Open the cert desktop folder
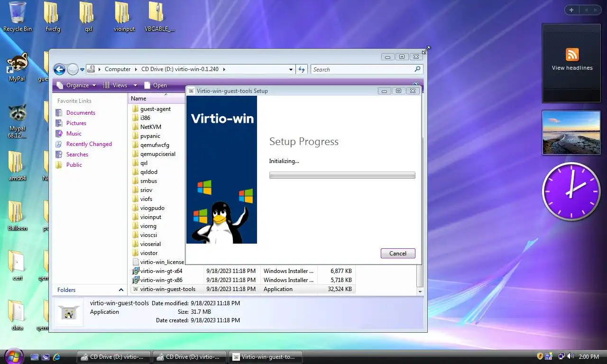This screenshot has height=364, width=607. coord(17,265)
